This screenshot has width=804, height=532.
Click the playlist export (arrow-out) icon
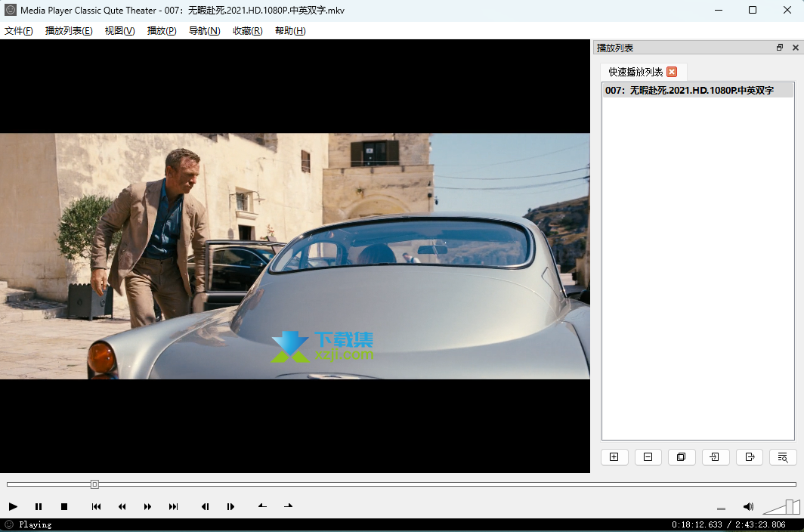749,457
